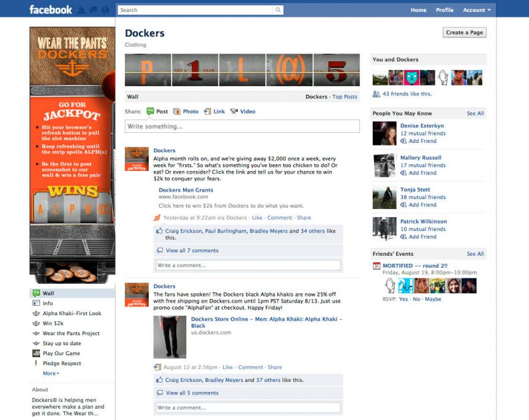
Task: Open 34 others likes list
Action: click(313, 231)
